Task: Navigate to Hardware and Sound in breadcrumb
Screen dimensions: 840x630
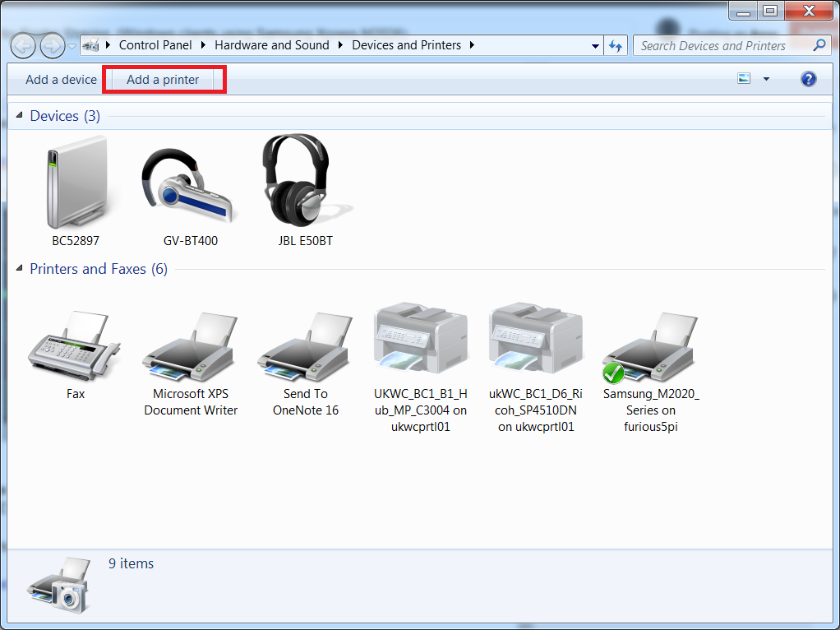Action: pyautogui.click(x=271, y=45)
